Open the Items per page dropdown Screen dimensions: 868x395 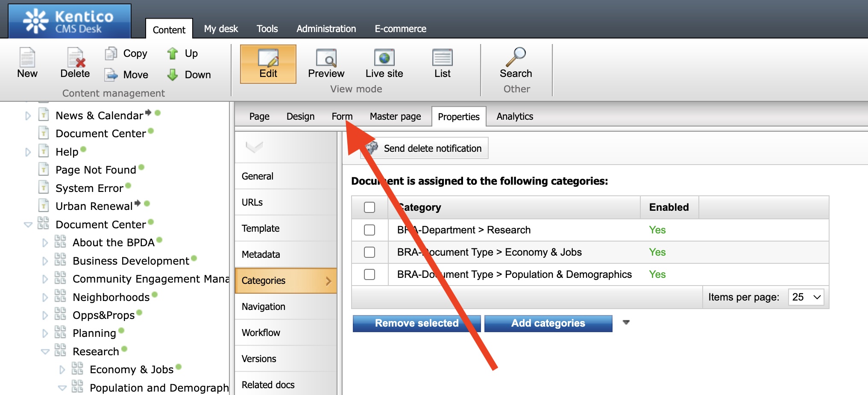[806, 297]
